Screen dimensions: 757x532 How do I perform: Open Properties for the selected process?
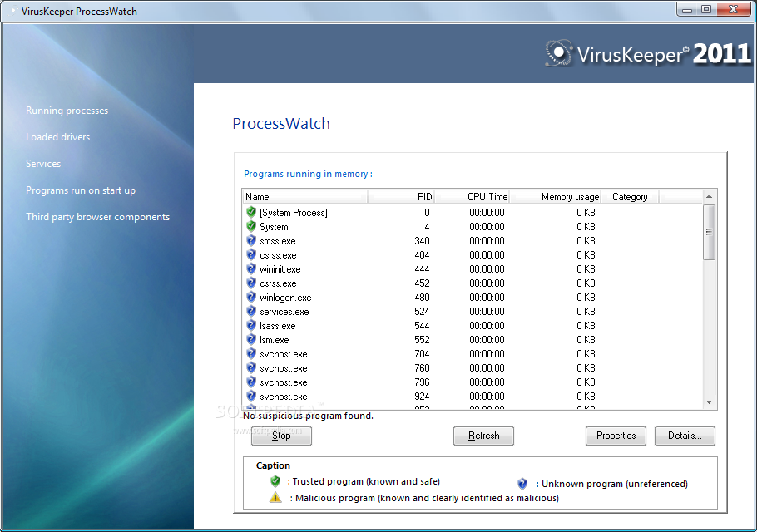pos(616,436)
